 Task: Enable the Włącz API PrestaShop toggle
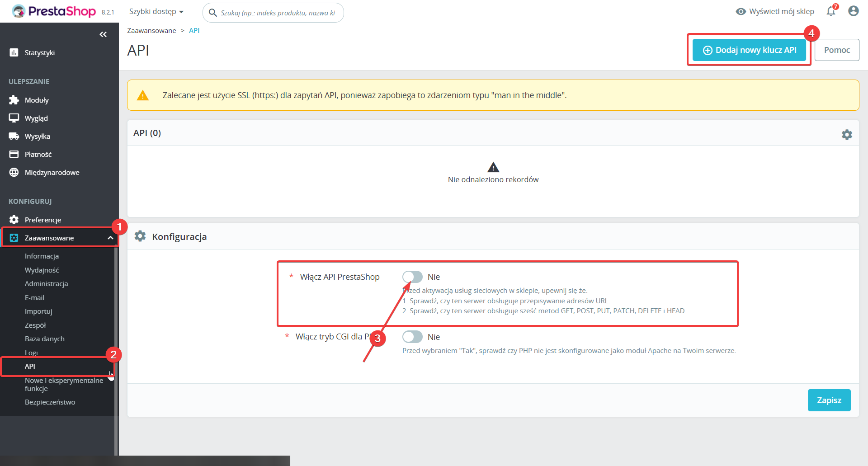point(412,277)
